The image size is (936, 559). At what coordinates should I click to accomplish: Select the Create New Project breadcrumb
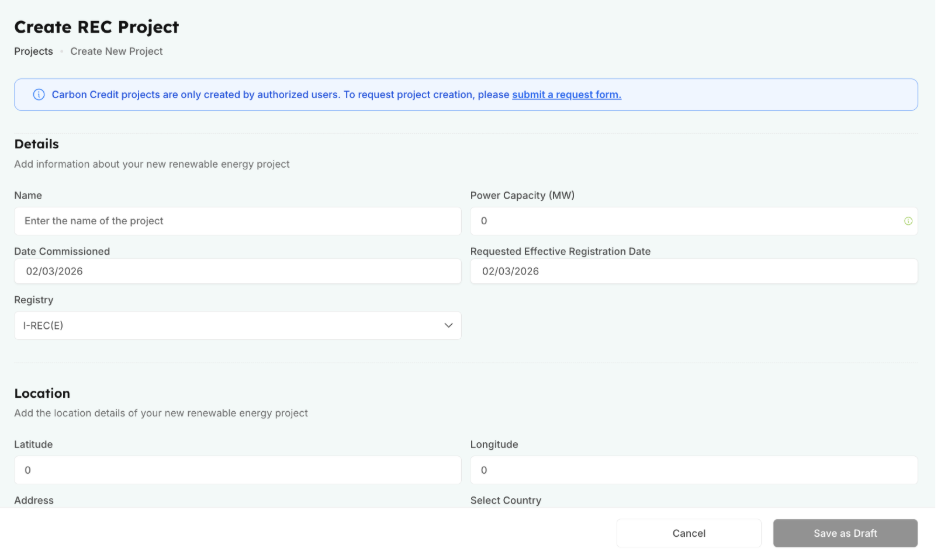(116, 51)
